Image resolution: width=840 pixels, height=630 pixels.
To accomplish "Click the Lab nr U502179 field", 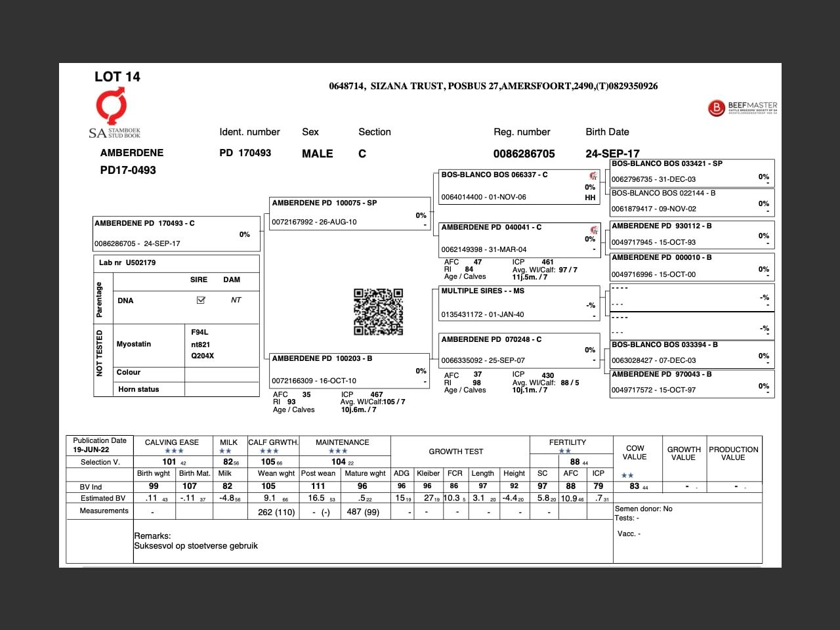I will (x=127, y=262).
